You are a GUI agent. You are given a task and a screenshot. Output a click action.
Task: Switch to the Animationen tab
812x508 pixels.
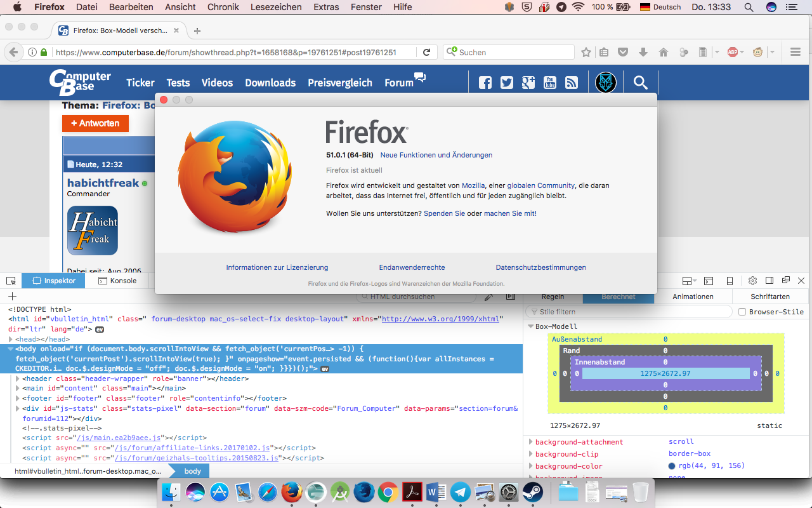pos(693,297)
